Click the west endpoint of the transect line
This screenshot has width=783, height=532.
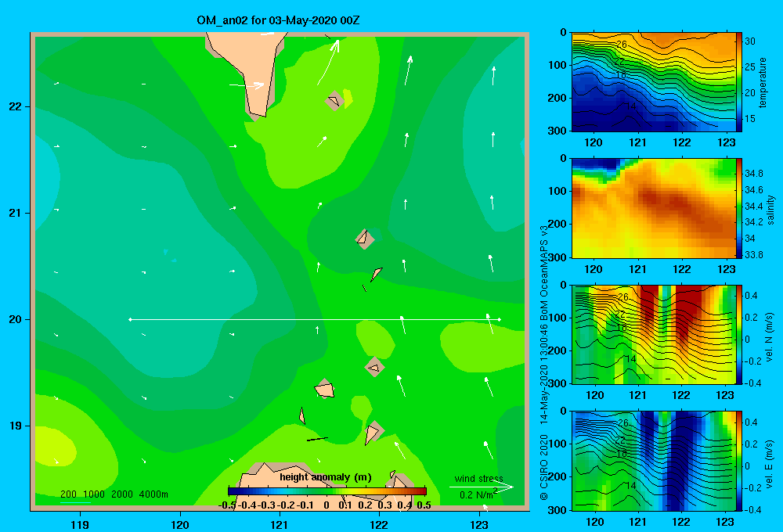click(x=130, y=319)
